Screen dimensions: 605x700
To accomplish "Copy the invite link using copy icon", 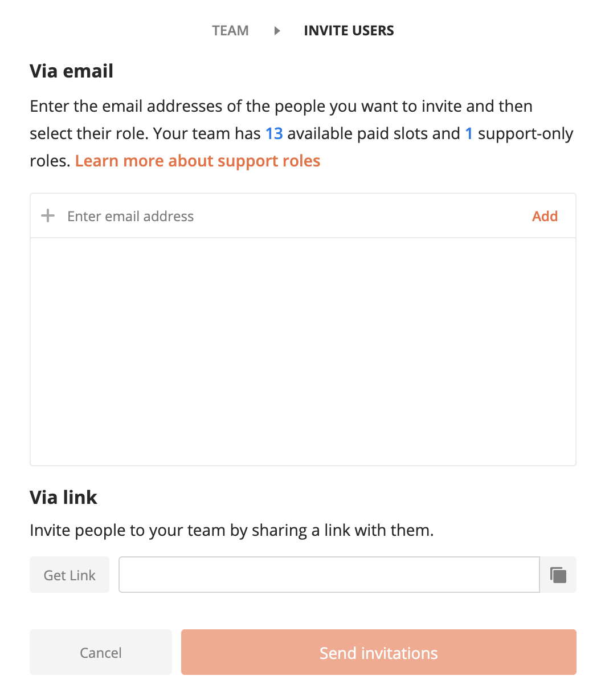I will (x=558, y=575).
